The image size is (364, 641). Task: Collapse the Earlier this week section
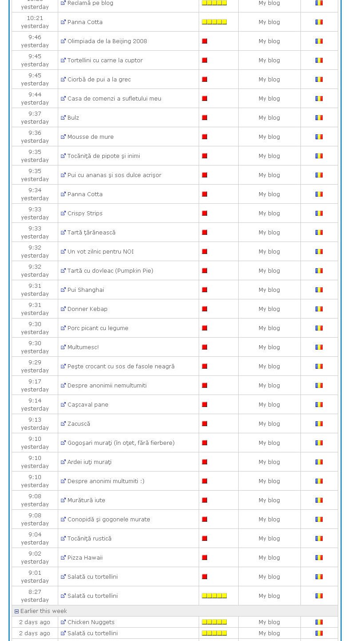pyautogui.click(x=16, y=611)
